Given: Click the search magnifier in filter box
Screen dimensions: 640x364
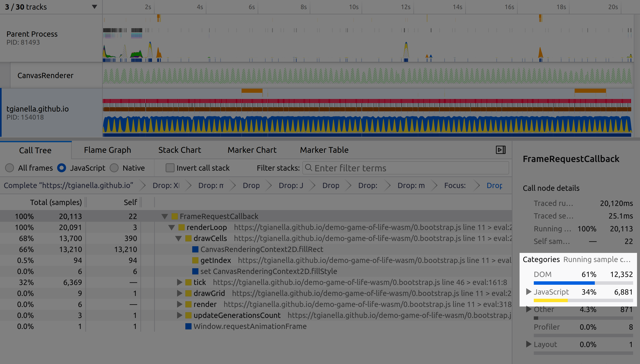Looking at the screenshot, I should [x=309, y=168].
